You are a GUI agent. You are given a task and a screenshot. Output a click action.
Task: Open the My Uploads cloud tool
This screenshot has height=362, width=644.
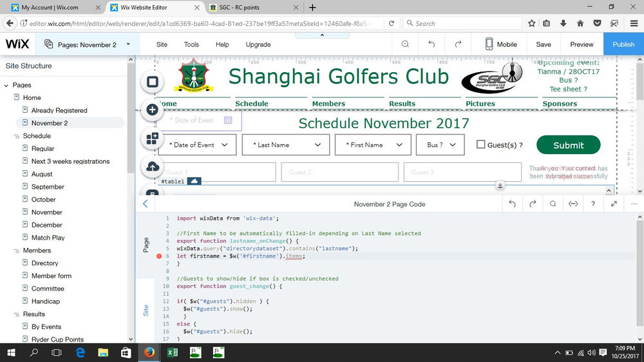[x=153, y=166]
